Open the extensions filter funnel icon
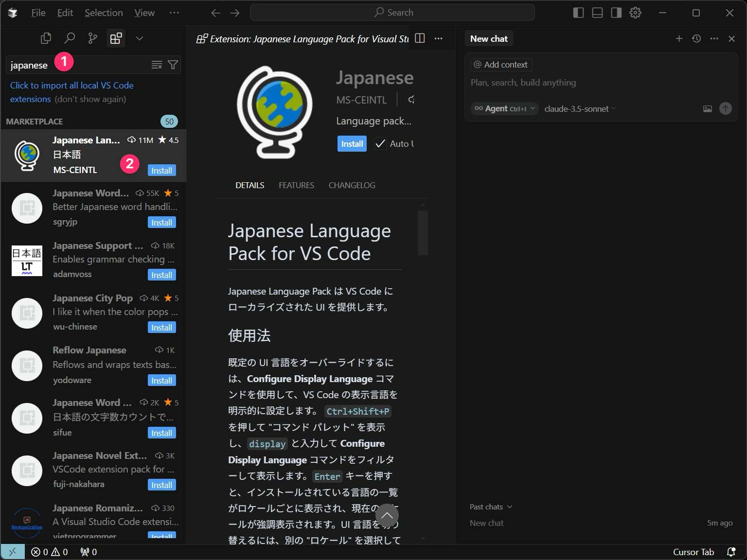The width and height of the screenshot is (747, 560). point(173,65)
